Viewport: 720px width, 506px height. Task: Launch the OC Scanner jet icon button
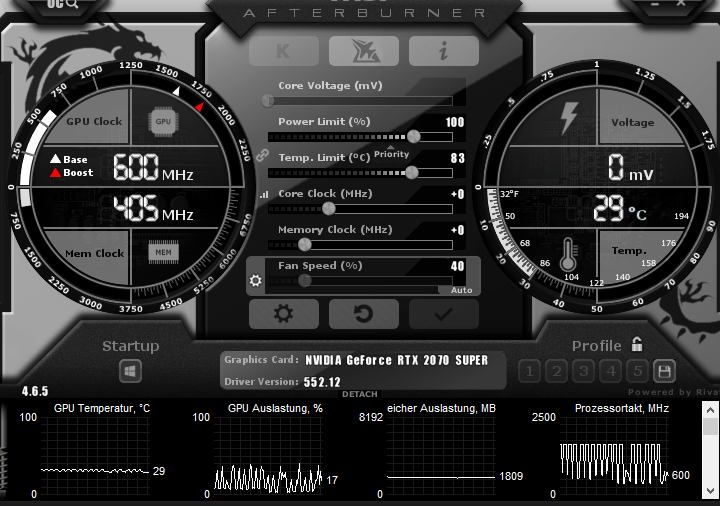pyautogui.click(x=364, y=51)
